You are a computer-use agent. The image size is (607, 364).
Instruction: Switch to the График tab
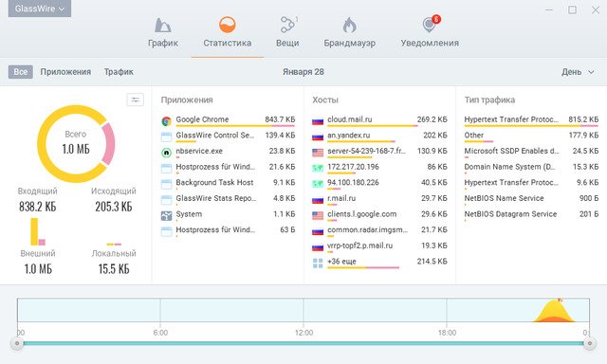pyautogui.click(x=163, y=33)
